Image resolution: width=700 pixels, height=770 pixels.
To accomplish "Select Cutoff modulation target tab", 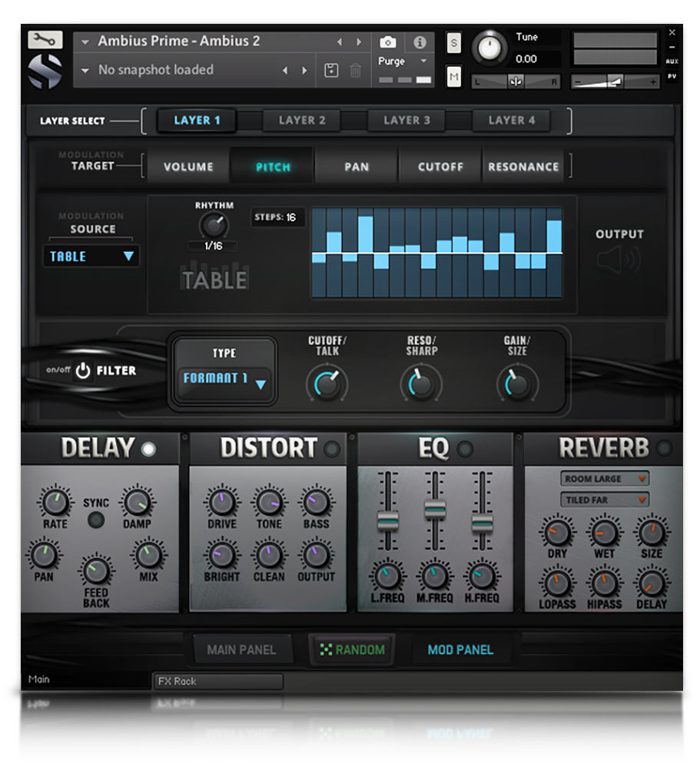I will (440, 167).
